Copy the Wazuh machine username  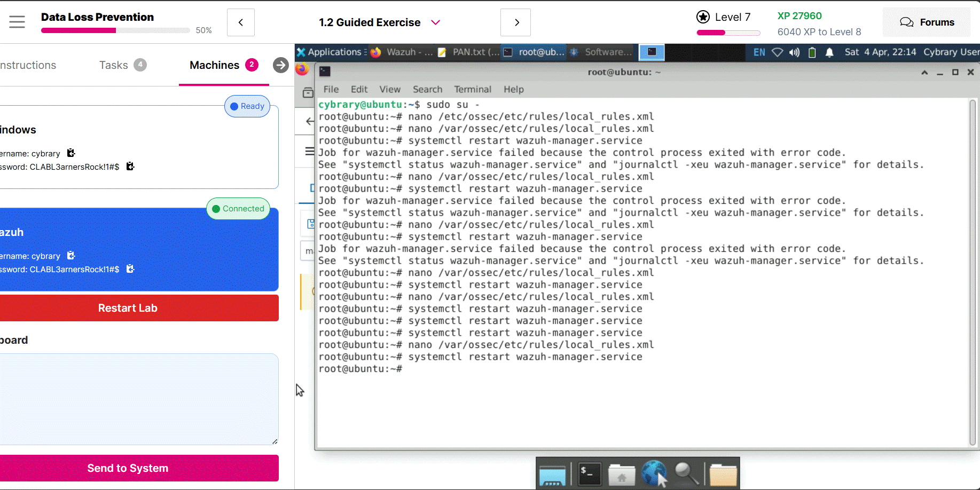coord(71,256)
